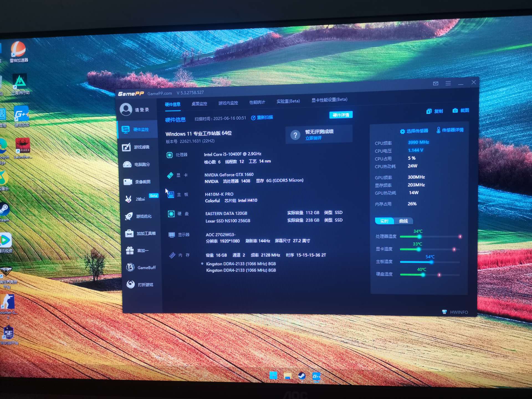Click the 显卡温度 slider handle
Viewport: 532px width, 399px height.
coord(419,249)
